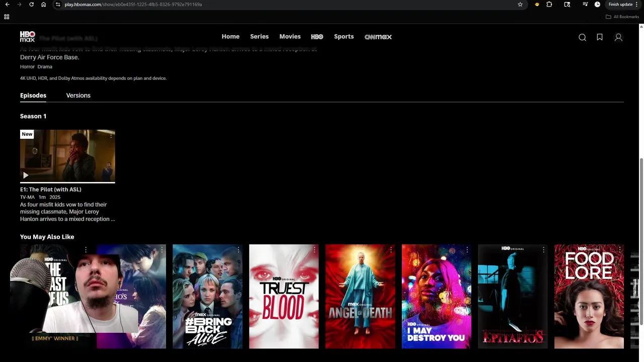Open The Pilot episode thumbnail
The width and height of the screenshot is (644, 362).
pos(67,156)
